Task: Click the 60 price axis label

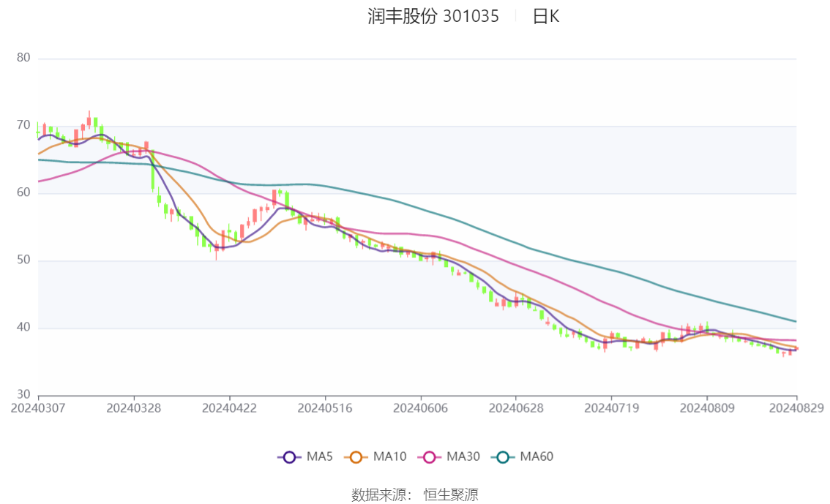Action: (23, 192)
